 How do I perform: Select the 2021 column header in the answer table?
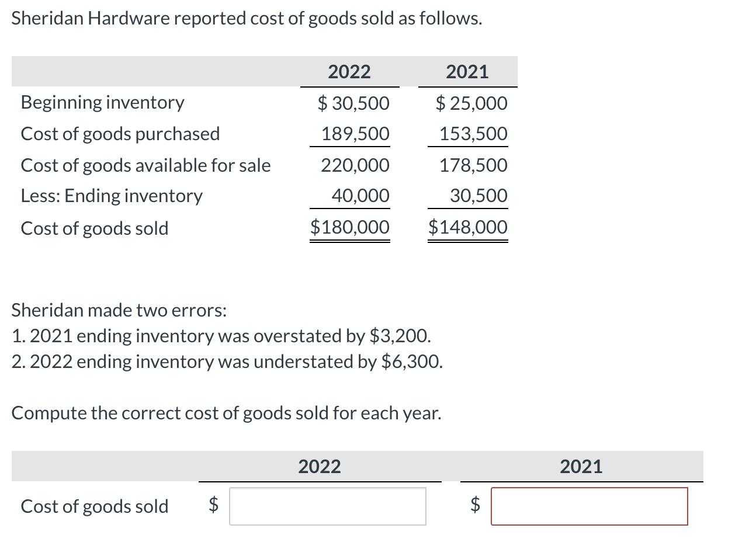[x=581, y=467]
